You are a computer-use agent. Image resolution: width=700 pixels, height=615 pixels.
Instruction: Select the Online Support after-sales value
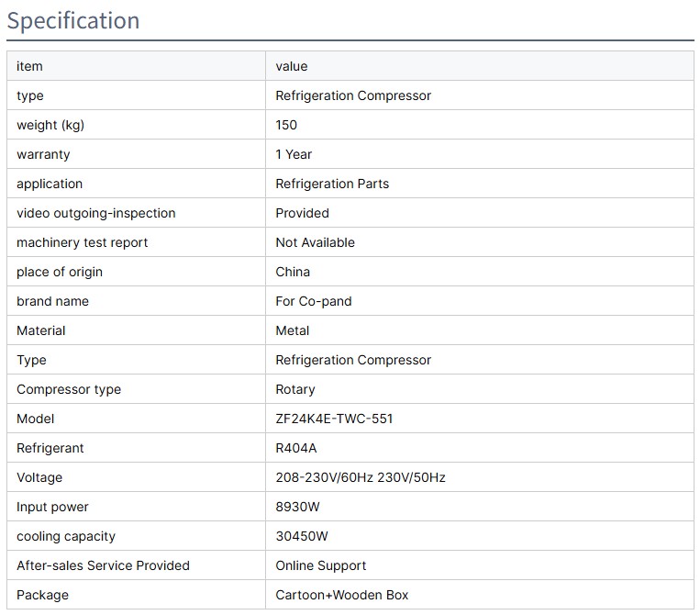(321, 565)
